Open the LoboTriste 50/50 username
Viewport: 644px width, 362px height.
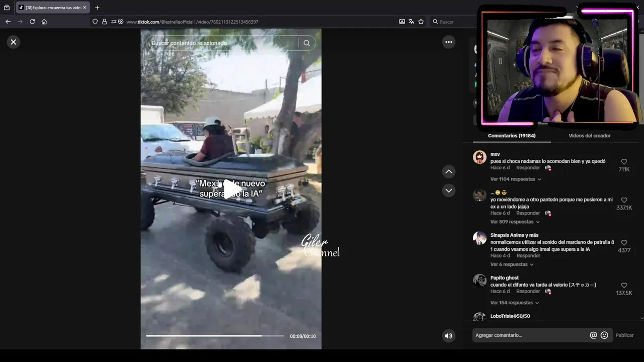coord(510,316)
